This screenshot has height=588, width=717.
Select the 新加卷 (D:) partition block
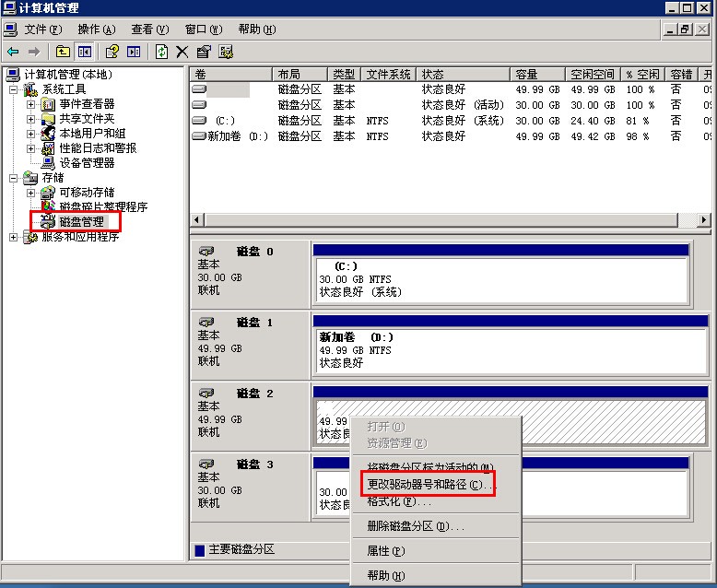coord(500,351)
